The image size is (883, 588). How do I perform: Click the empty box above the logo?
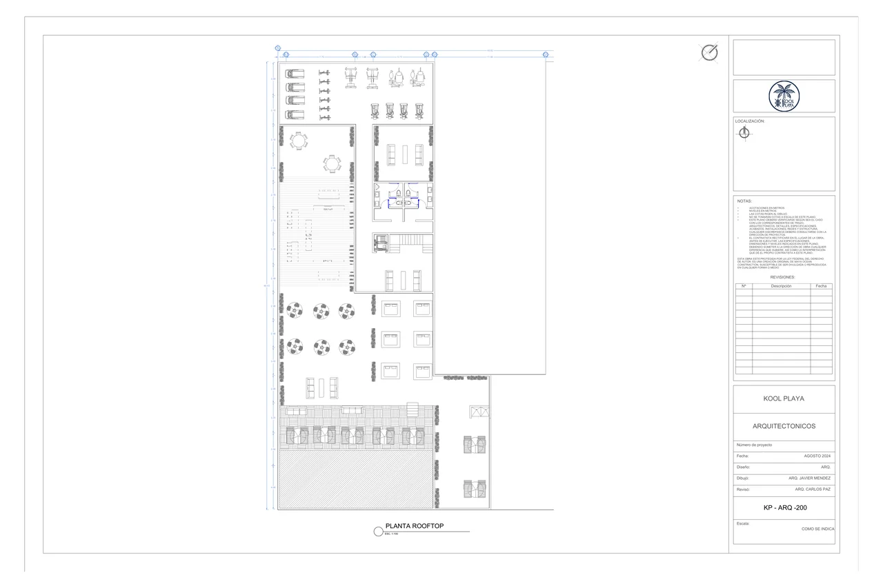coord(784,57)
